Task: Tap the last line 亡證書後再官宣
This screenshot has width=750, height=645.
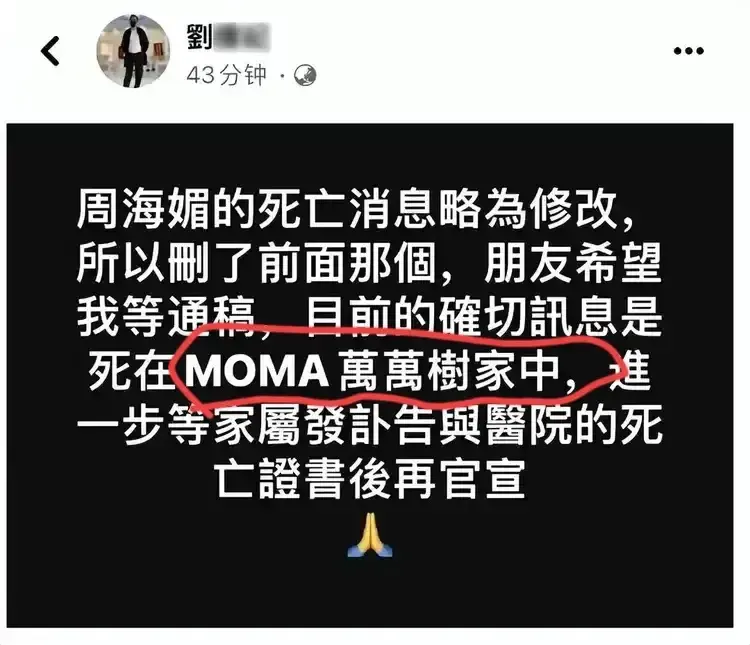Action: point(369,479)
